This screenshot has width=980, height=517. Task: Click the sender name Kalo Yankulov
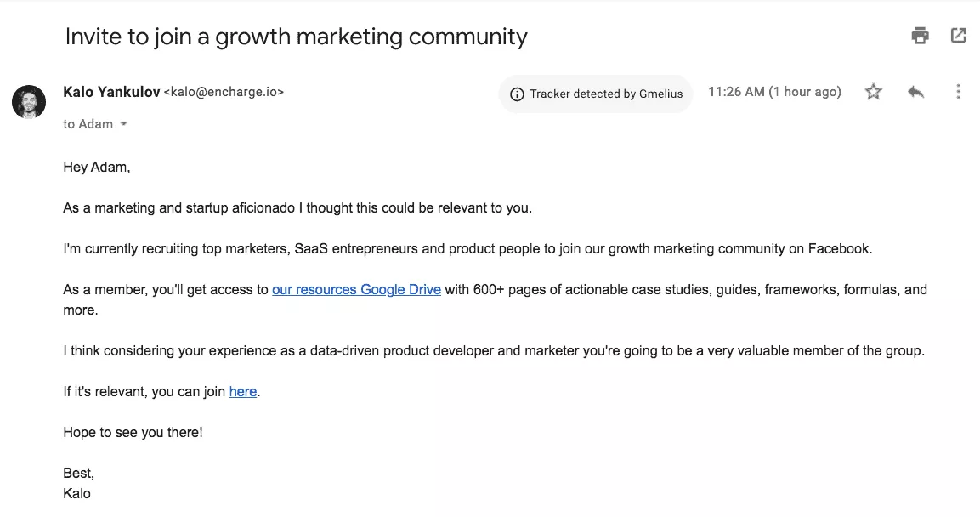click(x=111, y=92)
